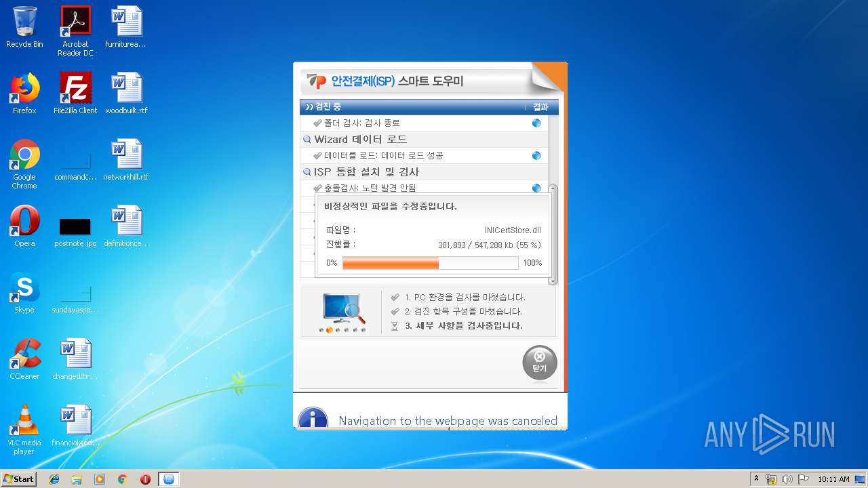Click the blue info icon near navigation message

[313, 419]
